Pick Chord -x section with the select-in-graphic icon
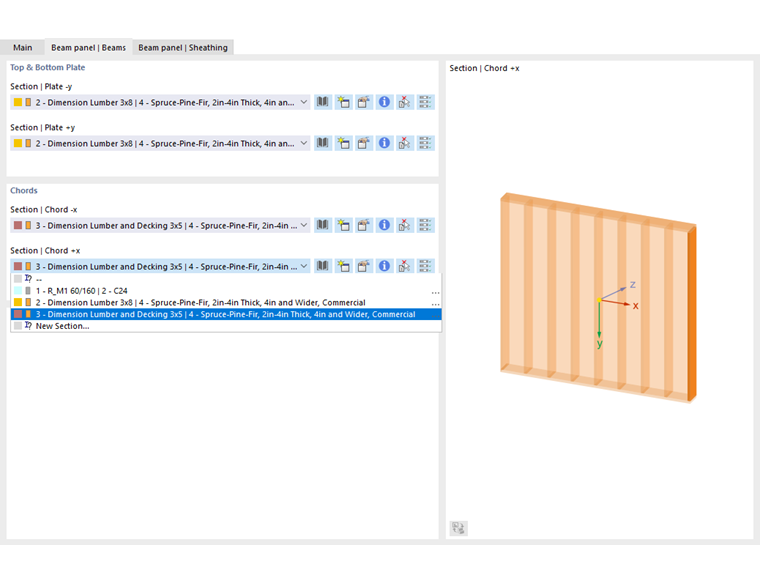Screen dimensions: 760x583 [x=404, y=225]
